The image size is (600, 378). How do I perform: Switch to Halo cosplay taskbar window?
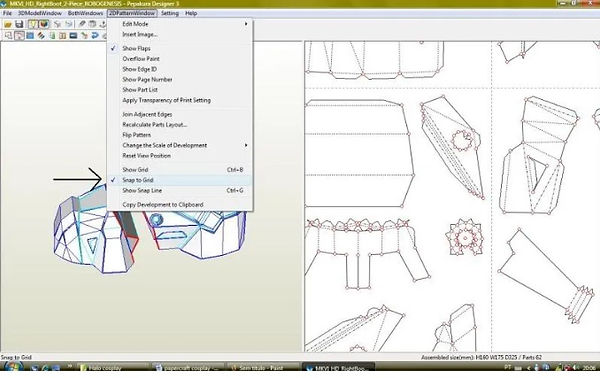click(112, 368)
